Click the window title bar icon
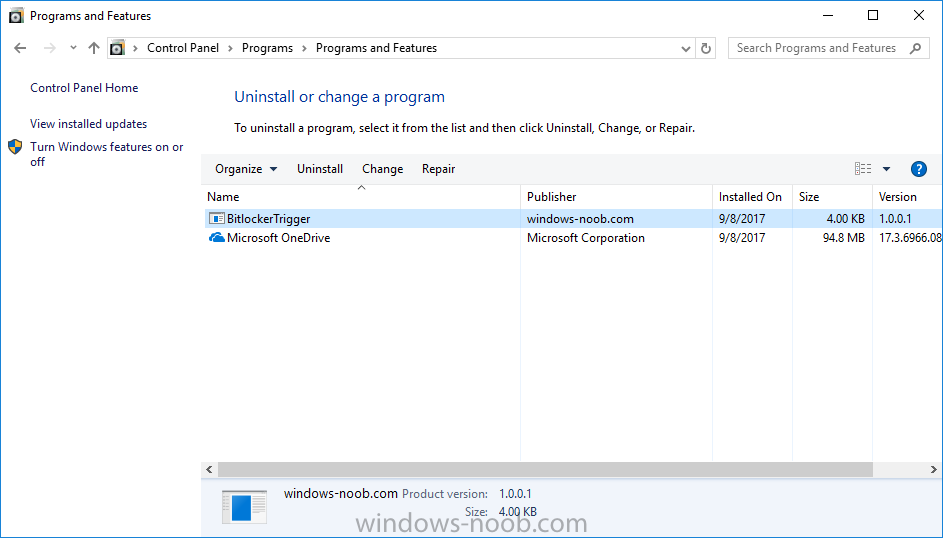943x538 pixels. click(16, 16)
